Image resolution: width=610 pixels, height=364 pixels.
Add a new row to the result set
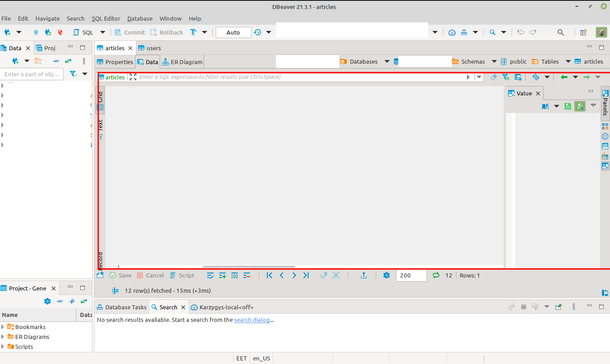[222, 275]
